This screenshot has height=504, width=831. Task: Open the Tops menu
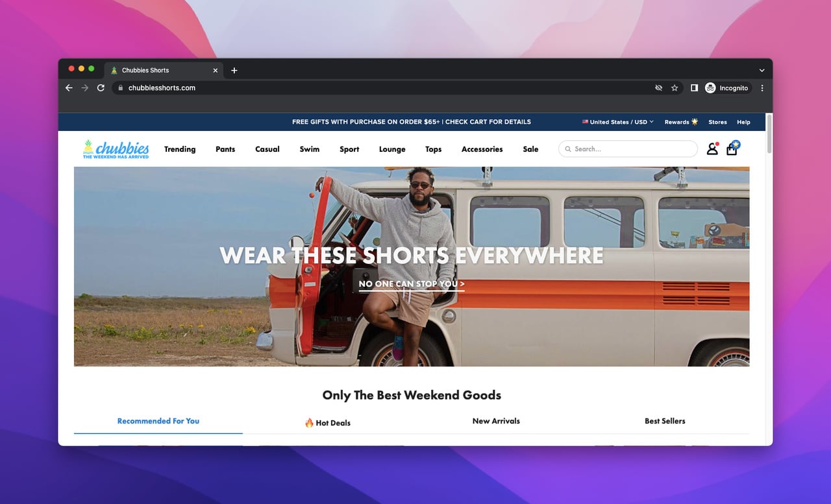click(434, 149)
